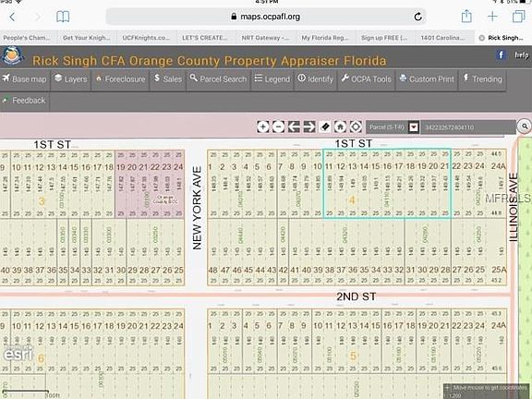Select the pink shaded lot 21 parcel
This screenshot has width=532, height=399.
tap(143, 183)
